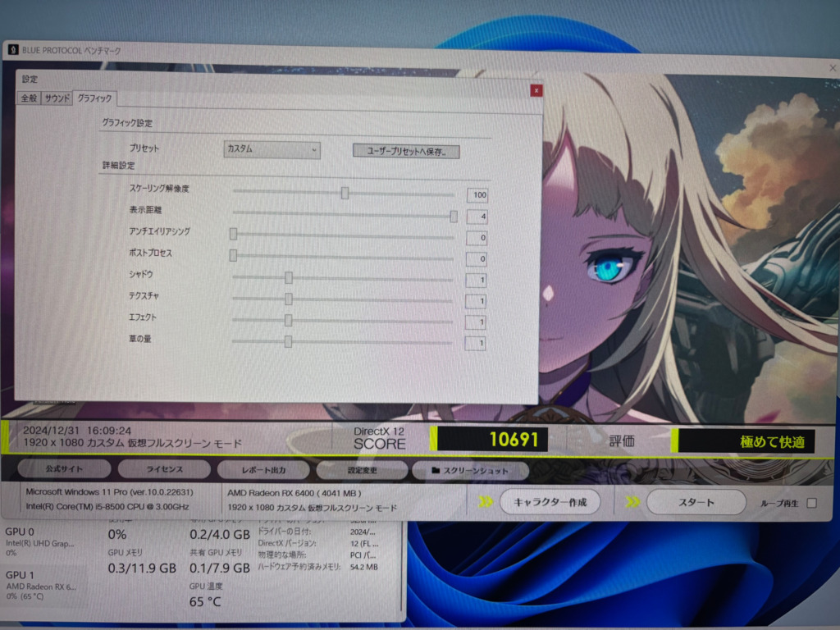
Task: Switch to the 全般 tab
Action: coord(29,98)
